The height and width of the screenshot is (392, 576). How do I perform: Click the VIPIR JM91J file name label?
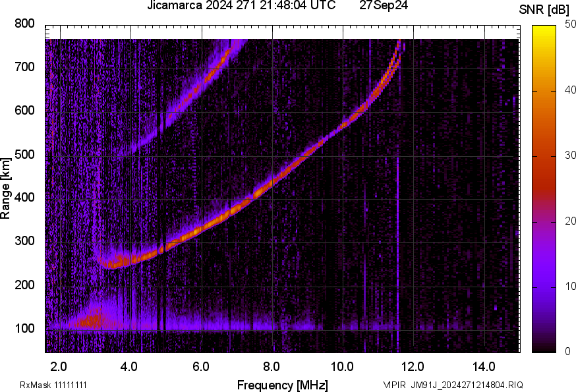coord(453,385)
